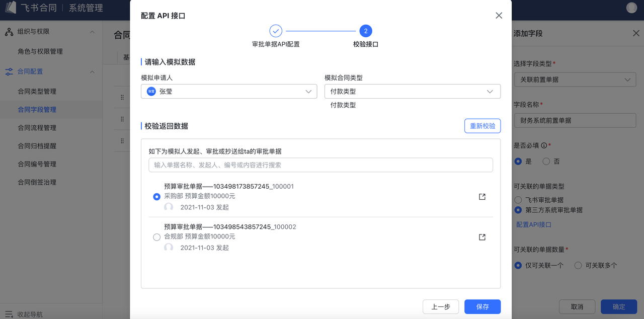Open external link for budget document 100002
Viewport: 644px width, 319px height.
click(x=482, y=237)
